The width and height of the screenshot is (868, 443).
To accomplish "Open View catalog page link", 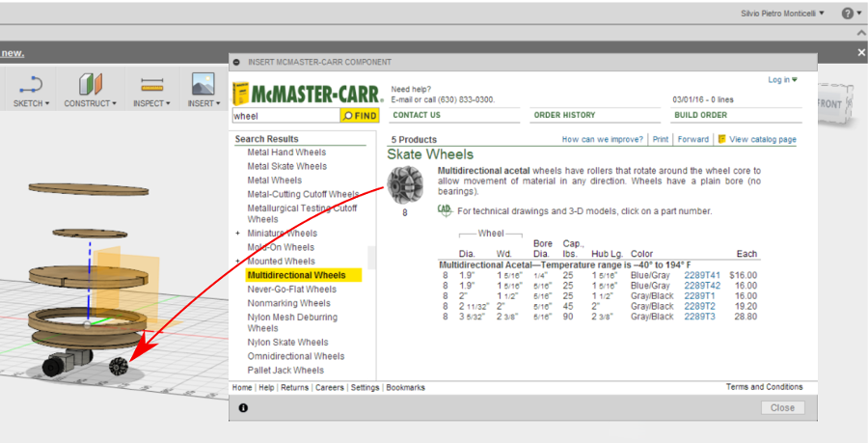I will 762,140.
